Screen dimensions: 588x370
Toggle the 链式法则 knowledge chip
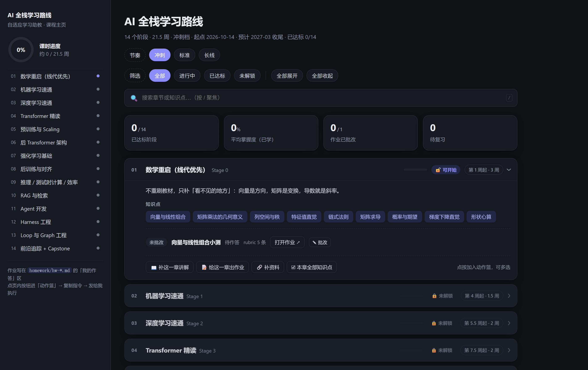pos(339,217)
